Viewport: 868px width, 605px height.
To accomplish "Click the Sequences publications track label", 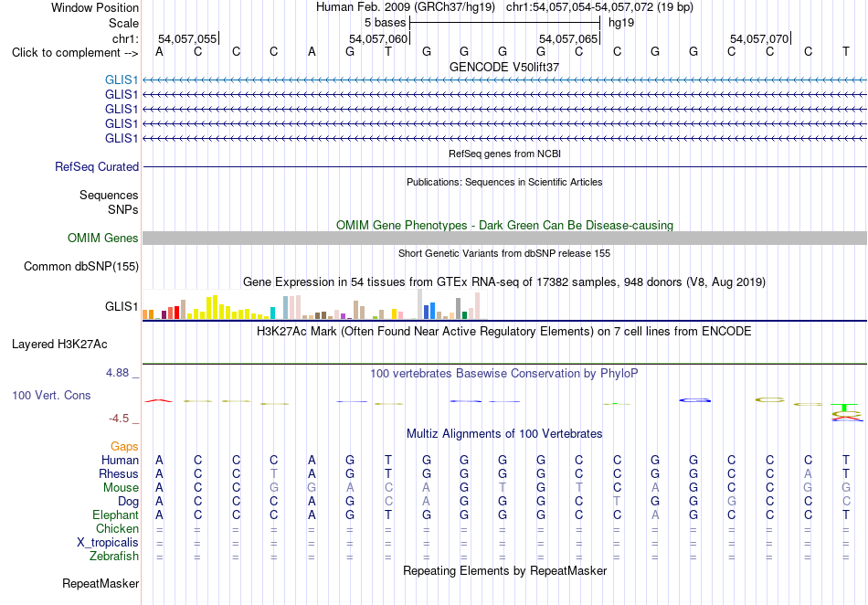I will (x=109, y=195).
